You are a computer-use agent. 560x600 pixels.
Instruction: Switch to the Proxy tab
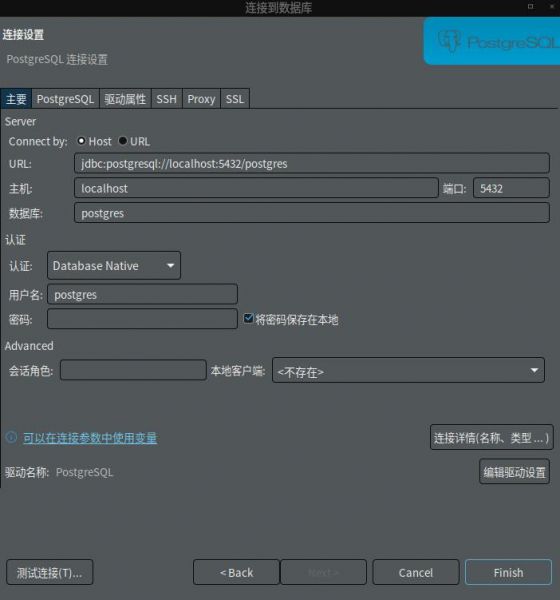tap(201, 99)
